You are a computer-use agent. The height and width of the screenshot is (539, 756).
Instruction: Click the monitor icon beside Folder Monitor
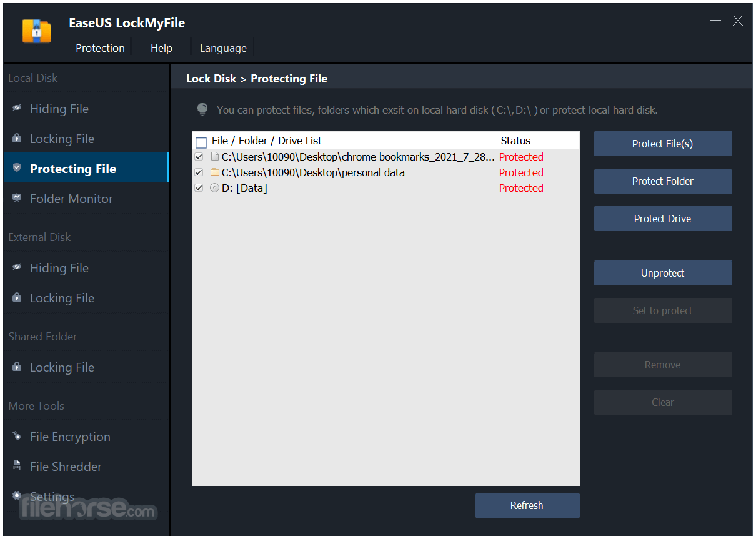point(17,198)
